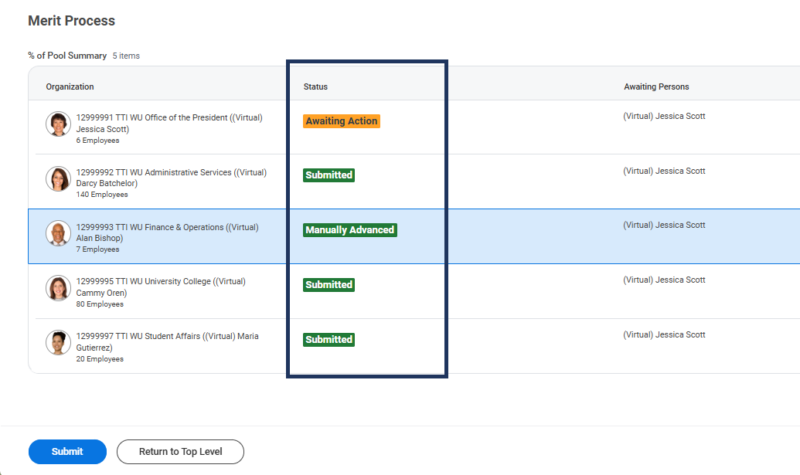
Task: Open Alan Bishop's profile photo
Action: (58, 234)
